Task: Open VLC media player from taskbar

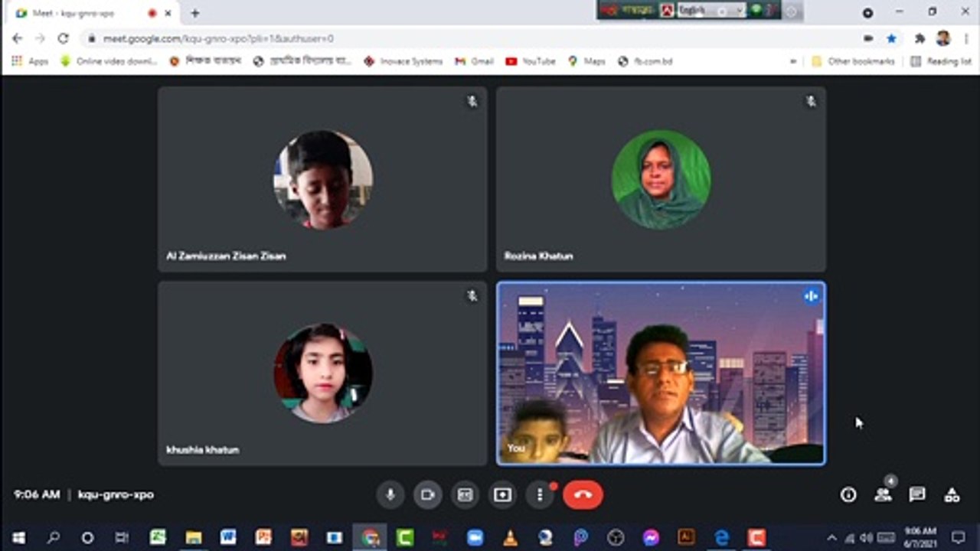Action: coord(510,537)
